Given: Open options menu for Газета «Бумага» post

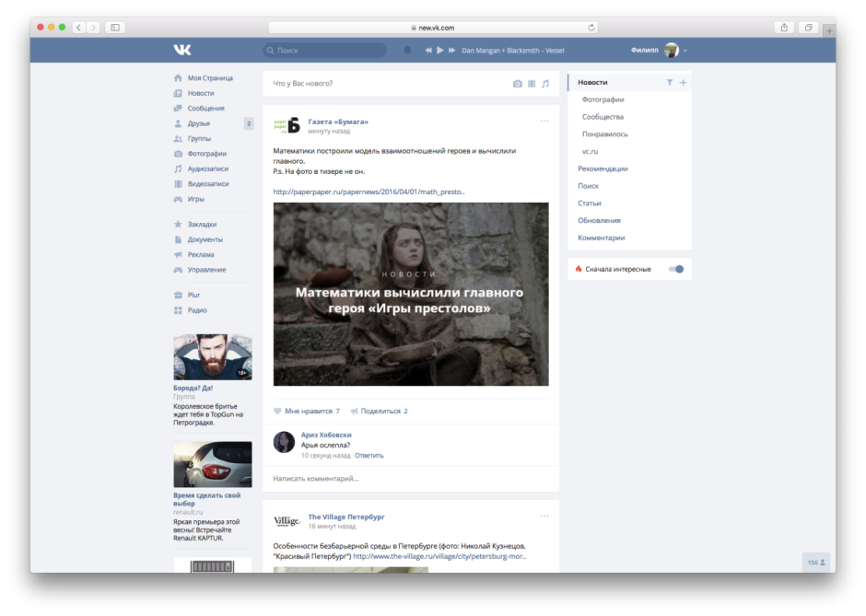Looking at the screenshot, I should [544, 121].
